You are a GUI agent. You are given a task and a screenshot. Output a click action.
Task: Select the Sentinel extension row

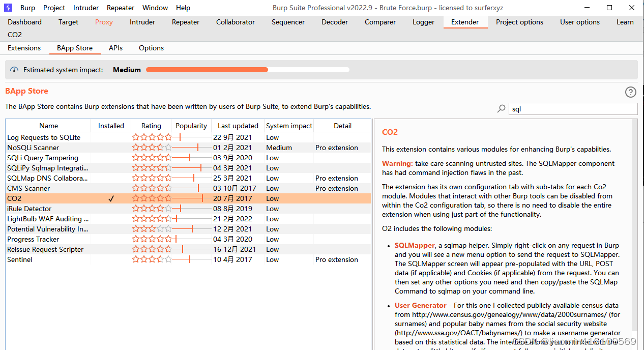coord(188,259)
